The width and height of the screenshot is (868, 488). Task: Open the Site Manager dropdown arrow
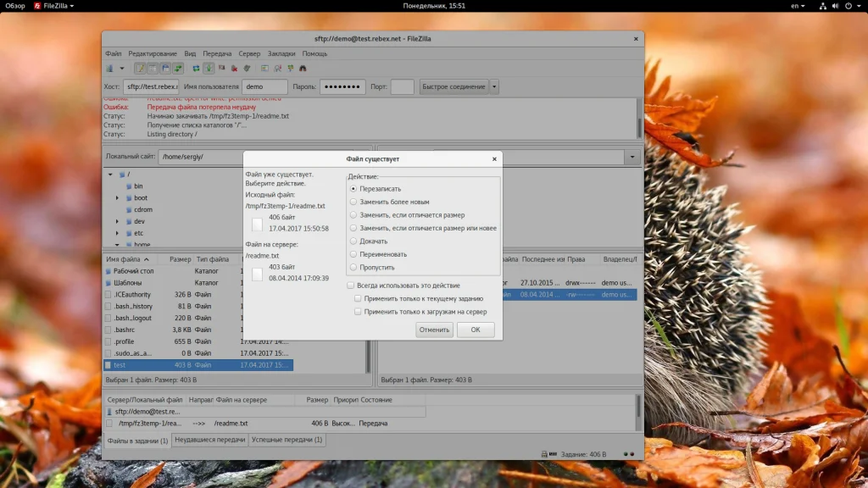121,69
